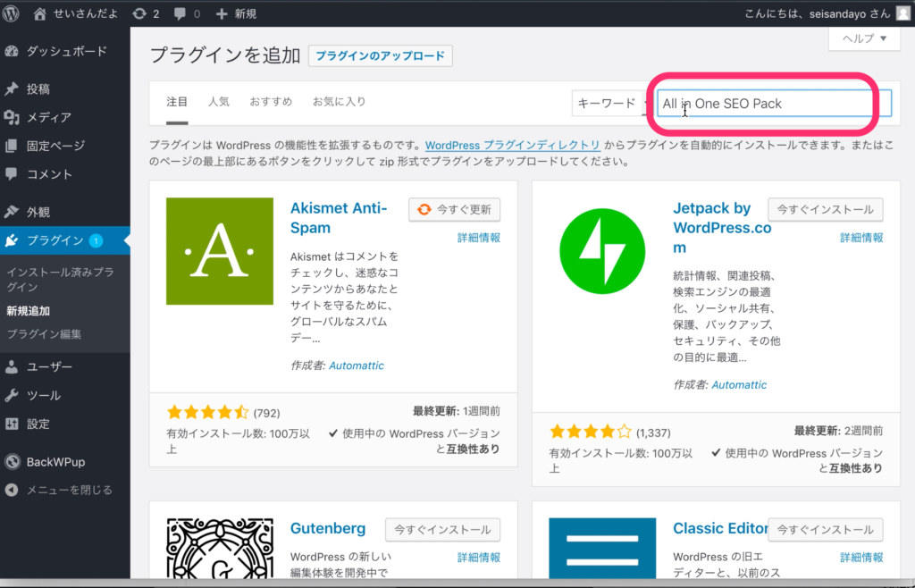Open BackWPup in the sidebar
Screen dimensions: 915x588
pos(55,462)
